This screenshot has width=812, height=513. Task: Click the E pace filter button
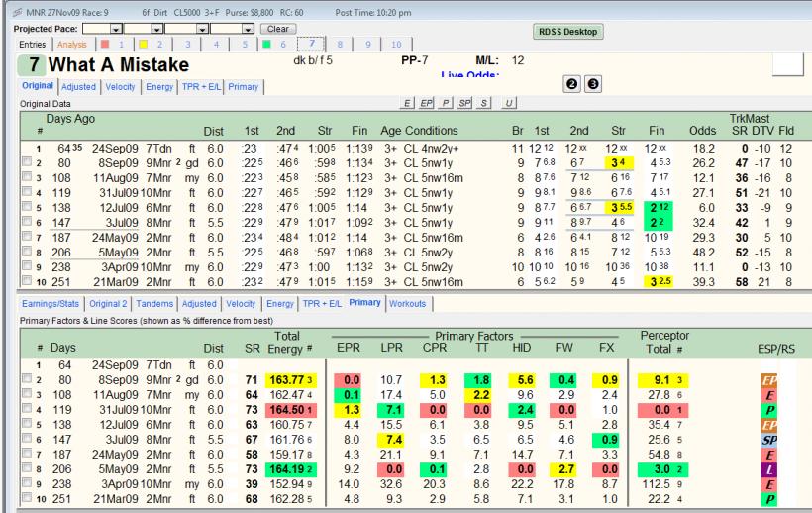pyautogui.click(x=407, y=103)
